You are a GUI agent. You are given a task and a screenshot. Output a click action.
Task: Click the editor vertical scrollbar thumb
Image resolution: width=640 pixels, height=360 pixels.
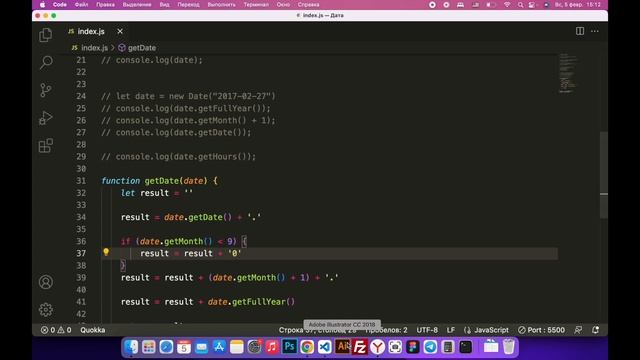point(604,175)
